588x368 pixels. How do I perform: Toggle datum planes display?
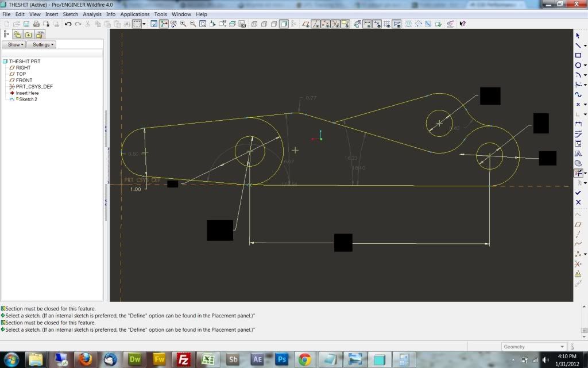point(306,24)
